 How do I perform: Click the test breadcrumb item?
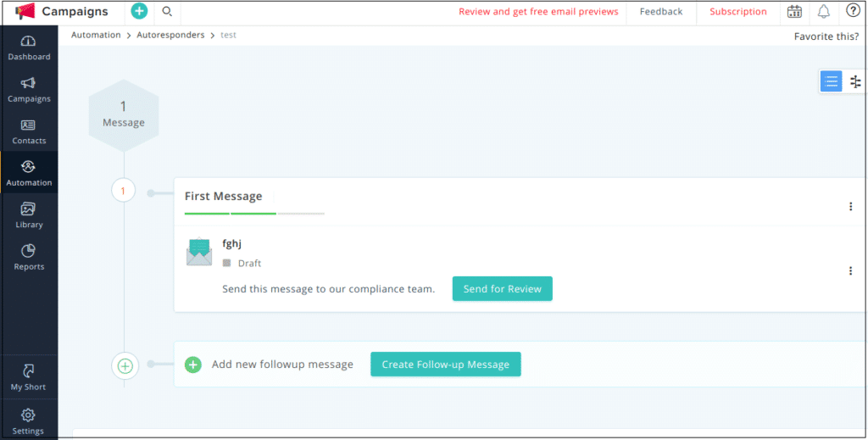click(x=228, y=35)
